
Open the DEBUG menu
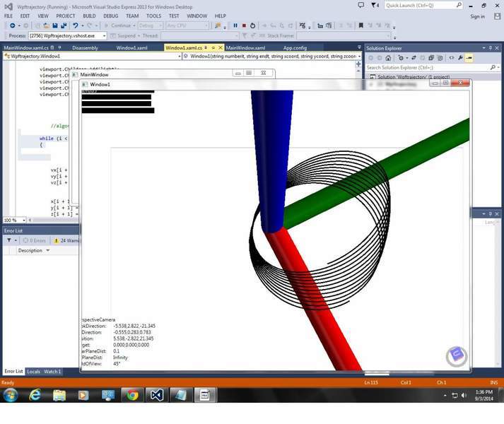click(110, 16)
